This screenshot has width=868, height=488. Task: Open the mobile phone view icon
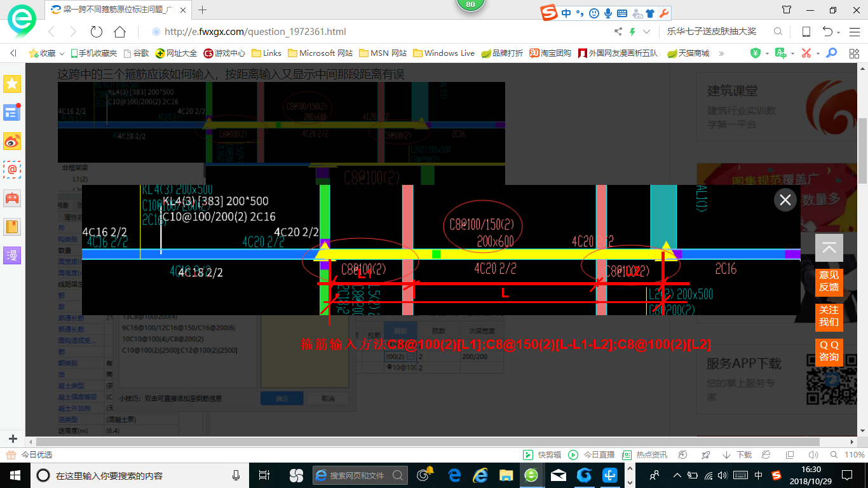[806, 32]
